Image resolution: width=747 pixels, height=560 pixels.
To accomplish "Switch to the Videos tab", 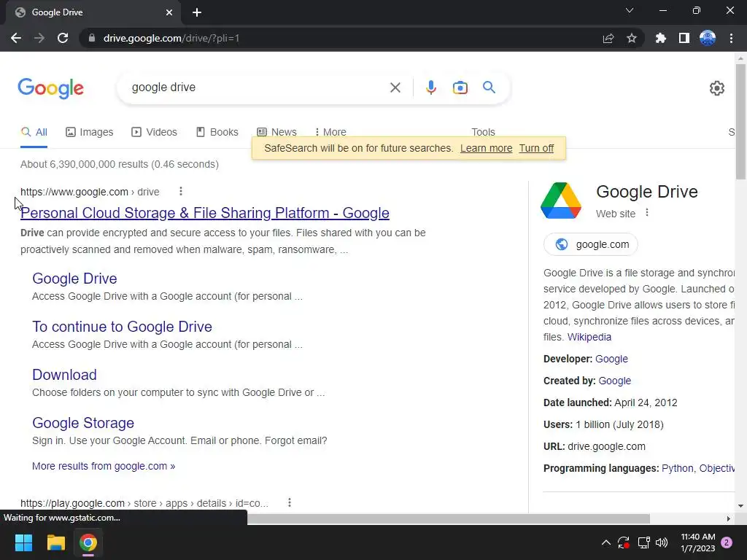I will [155, 132].
